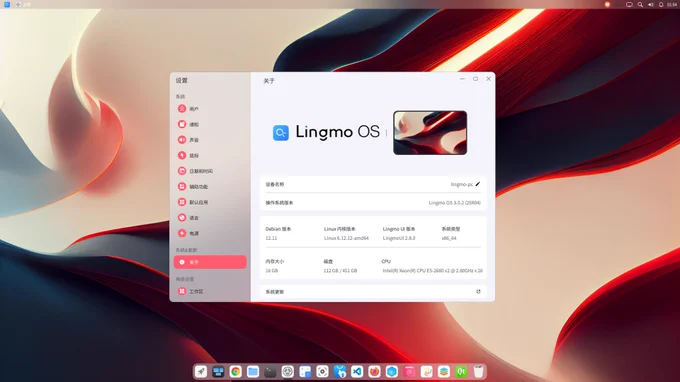The width and height of the screenshot is (680, 382).
Task: Open 日期和时间 (Date and Time) settings
Action: tap(210, 171)
